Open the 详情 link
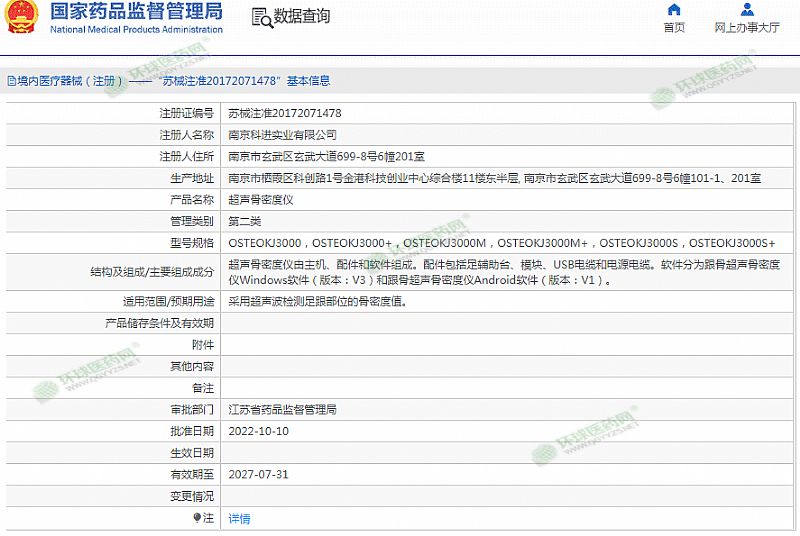This screenshot has width=800, height=536. [x=239, y=518]
